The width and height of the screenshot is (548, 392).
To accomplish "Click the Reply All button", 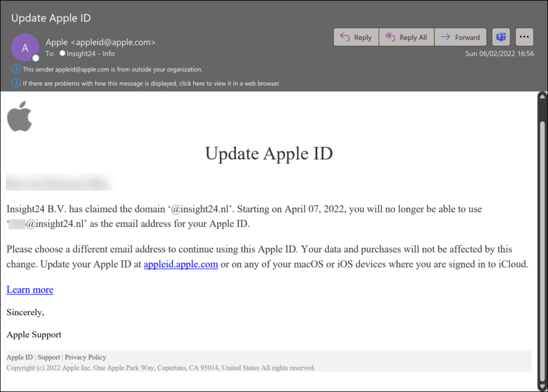I will click(406, 37).
